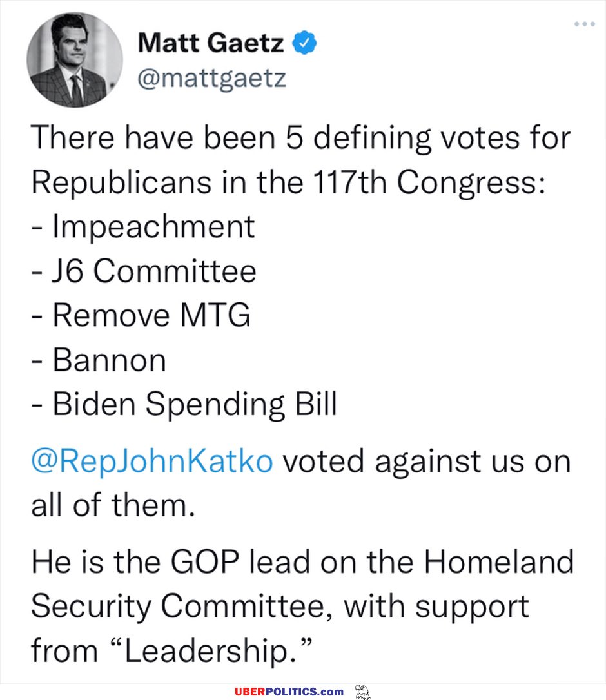Select the "- Biden Spending Bill" list line
The width and height of the screenshot is (606, 700).
coord(184,404)
